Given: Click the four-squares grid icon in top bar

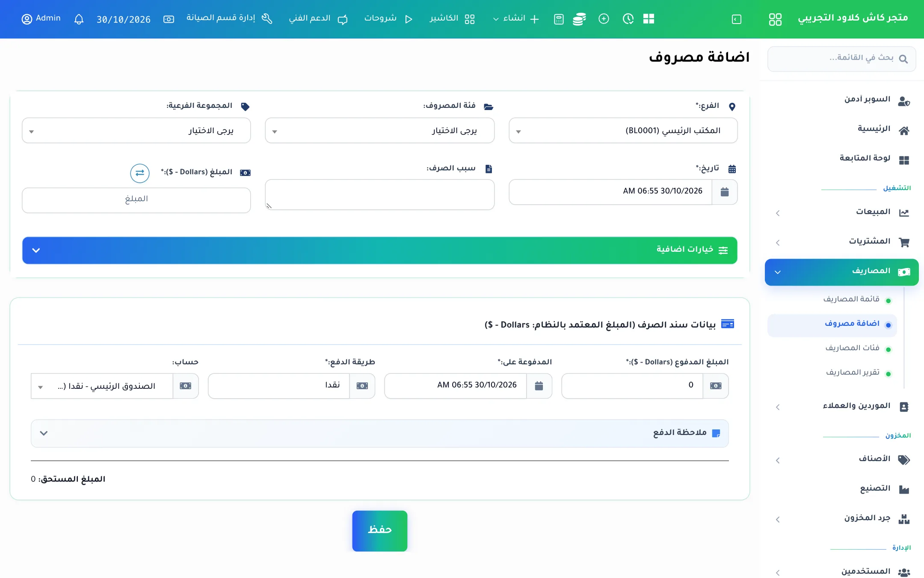Looking at the screenshot, I should point(649,19).
